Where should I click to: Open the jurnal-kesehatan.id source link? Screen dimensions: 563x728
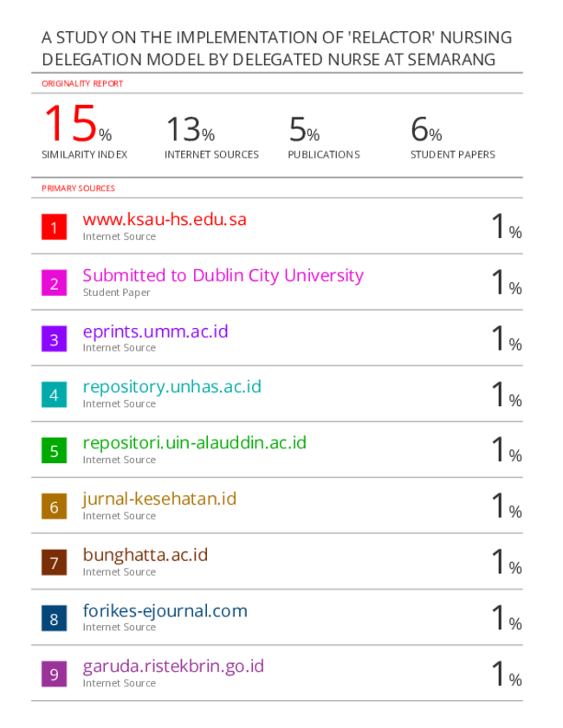(x=159, y=499)
